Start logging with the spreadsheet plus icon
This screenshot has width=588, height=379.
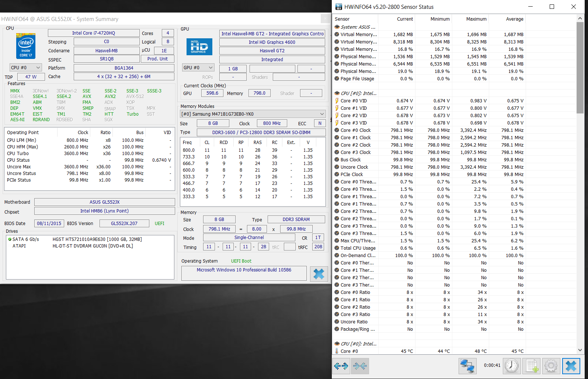coord(532,366)
